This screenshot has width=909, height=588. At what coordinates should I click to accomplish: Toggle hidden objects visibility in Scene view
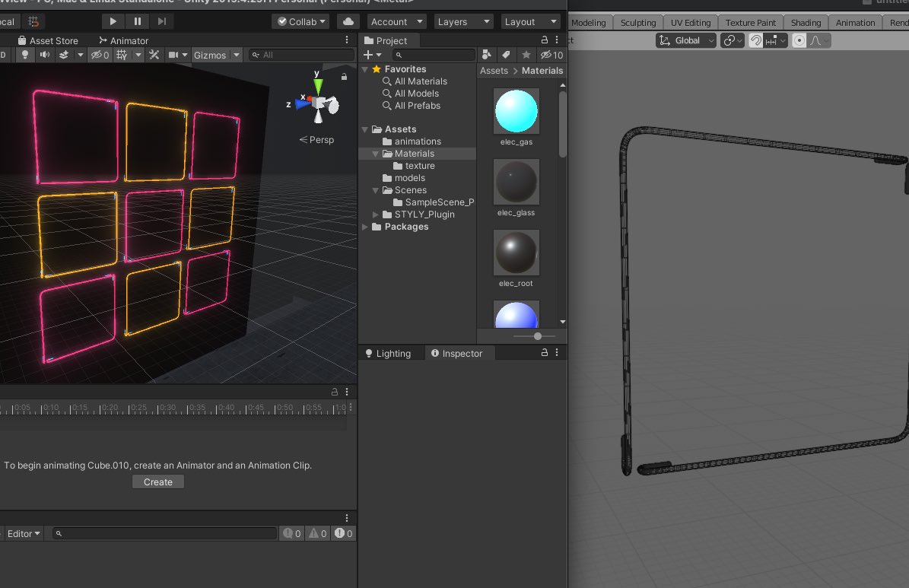tap(100, 55)
